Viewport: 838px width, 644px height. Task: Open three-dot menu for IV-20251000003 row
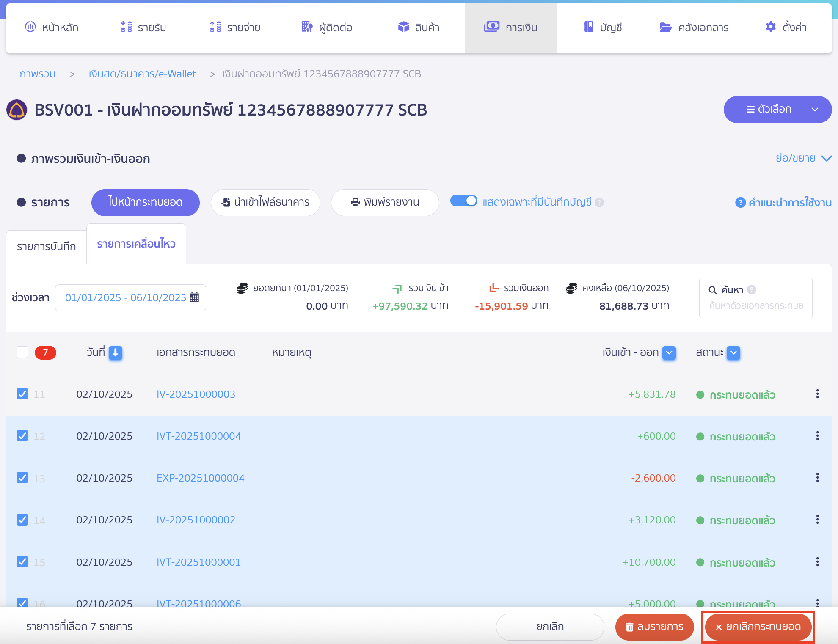click(x=817, y=394)
